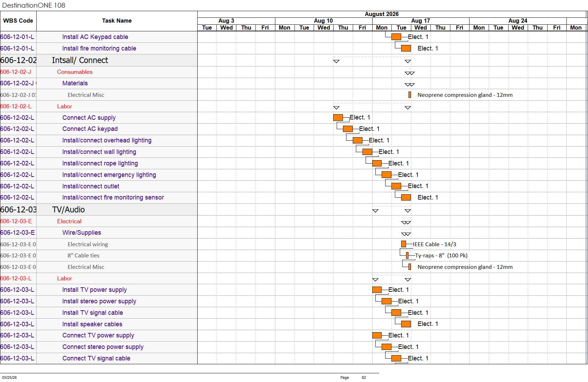Screen dimensions: 588x382
Task: Select the Install TV power supply bar
Action: coord(377,290)
